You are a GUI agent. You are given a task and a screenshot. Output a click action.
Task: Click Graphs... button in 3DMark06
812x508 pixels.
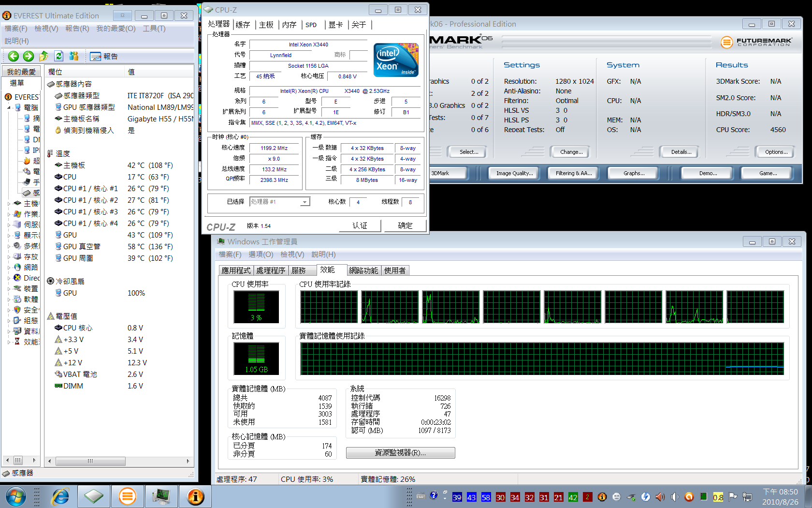(634, 173)
